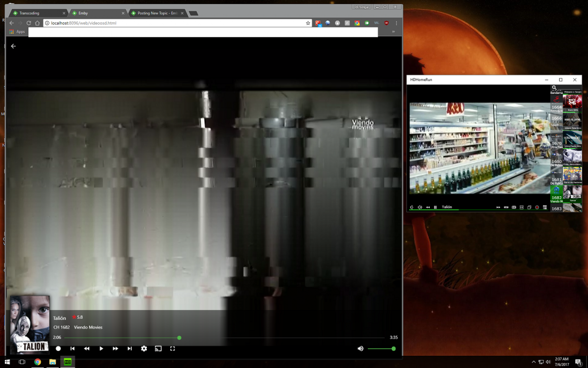Raise the HDHomeRun volume
The width and height of the screenshot is (588, 368).
click(420, 207)
